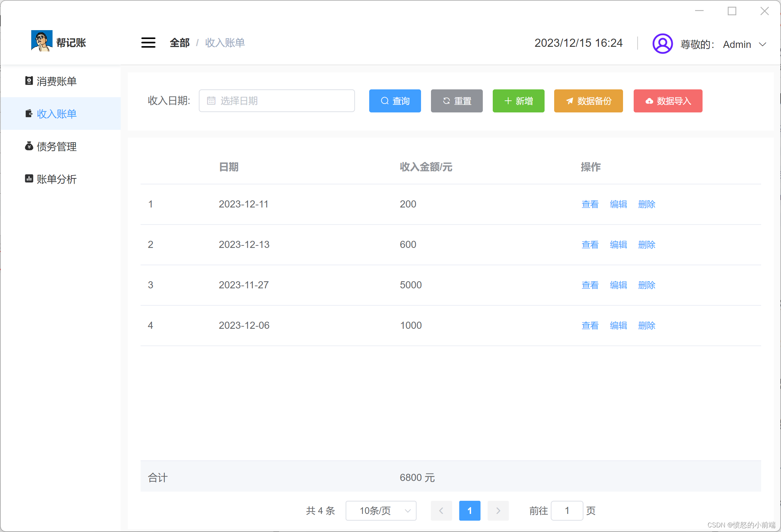This screenshot has width=781, height=532.
Task: Click the 收入金额/元 column header
Action: pyautogui.click(x=426, y=167)
